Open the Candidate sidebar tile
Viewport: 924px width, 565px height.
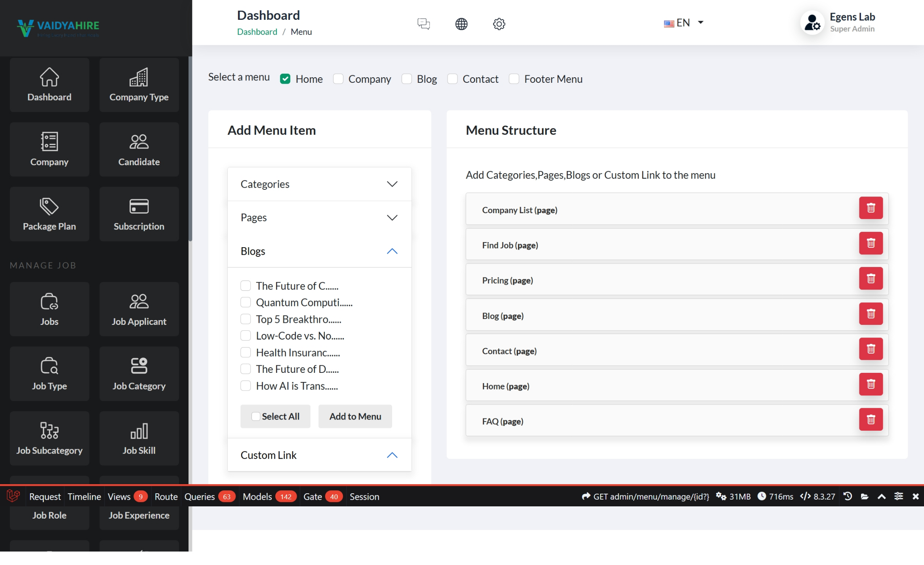click(x=139, y=150)
